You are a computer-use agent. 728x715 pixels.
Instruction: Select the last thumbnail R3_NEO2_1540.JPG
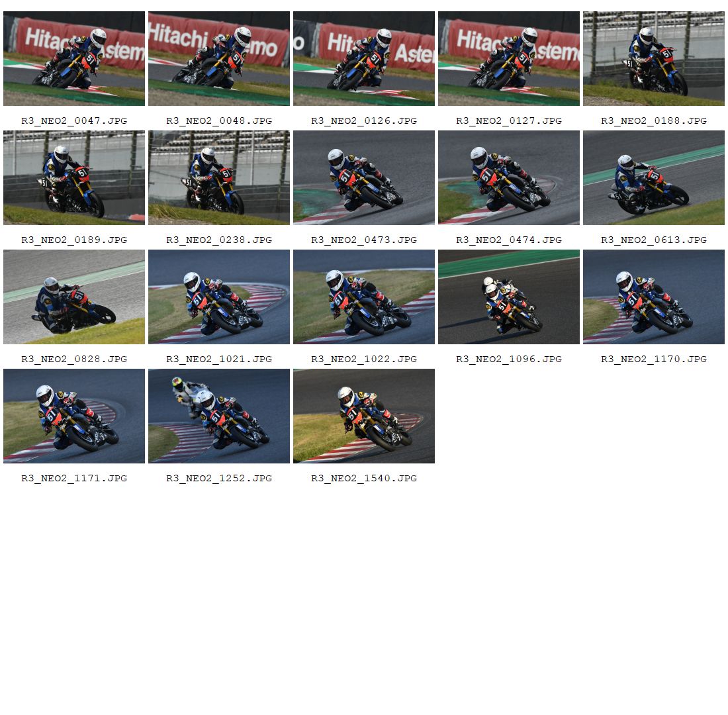(x=363, y=416)
